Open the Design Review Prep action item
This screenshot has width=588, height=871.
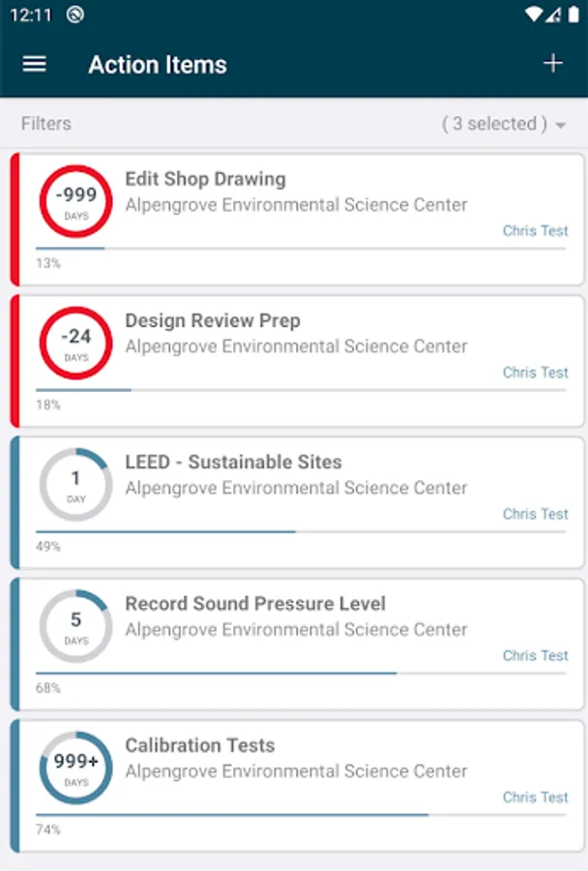coord(213,320)
